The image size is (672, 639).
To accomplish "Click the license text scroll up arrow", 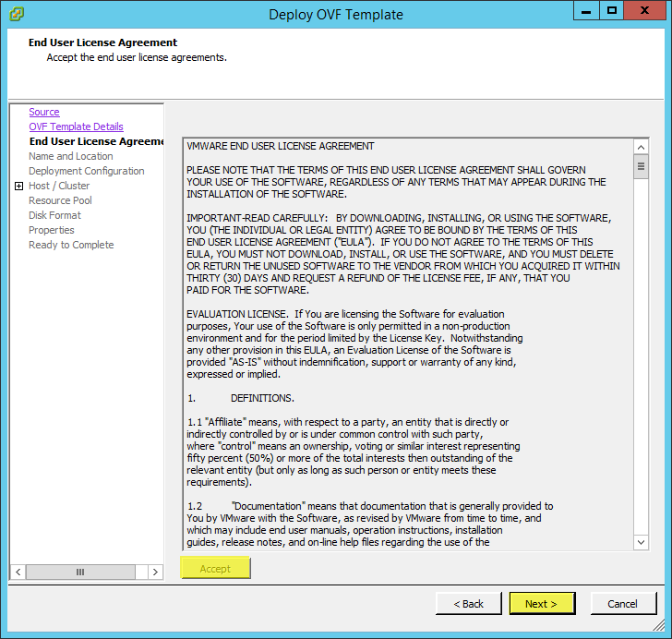I will coord(642,147).
